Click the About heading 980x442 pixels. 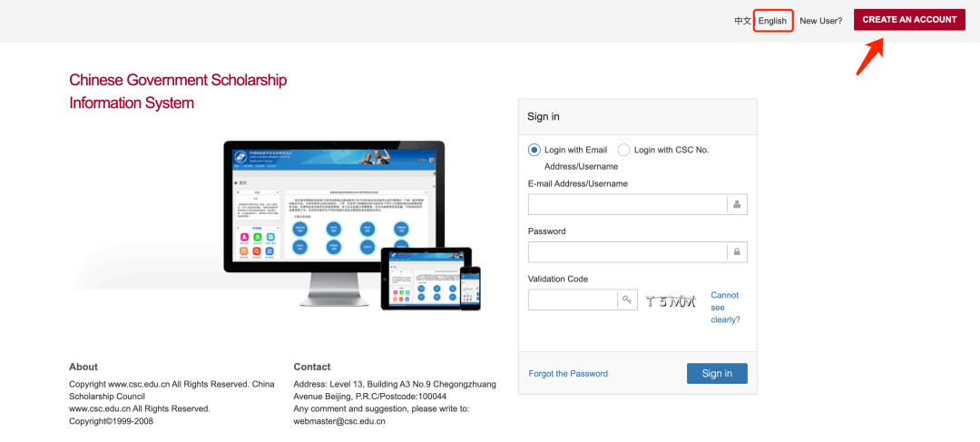click(x=83, y=367)
